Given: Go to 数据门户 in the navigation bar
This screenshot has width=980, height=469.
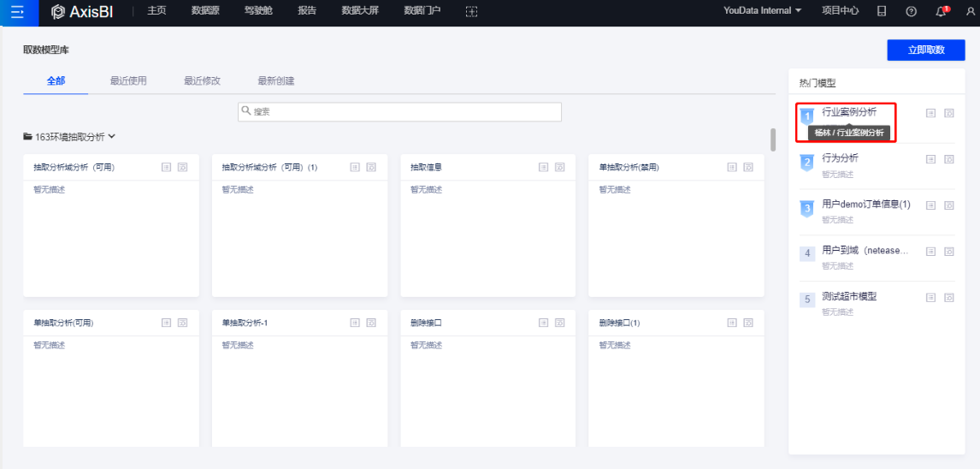Looking at the screenshot, I should [x=422, y=10].
